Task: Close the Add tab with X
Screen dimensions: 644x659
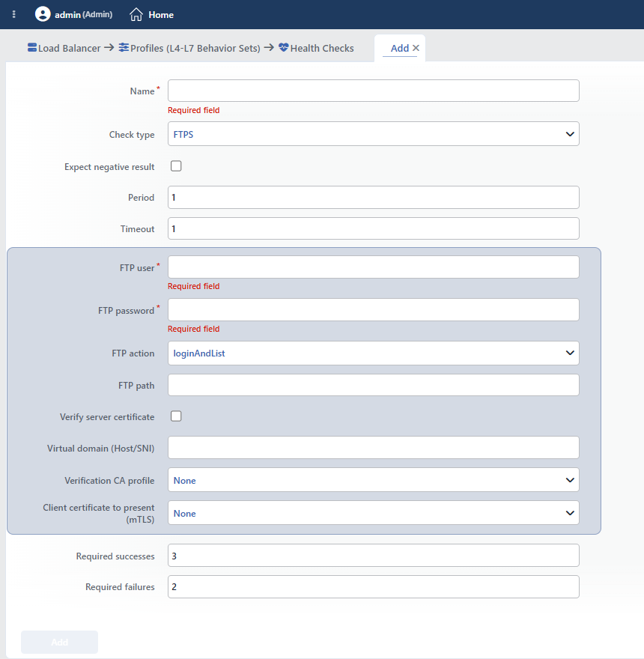Action: coord(416,48)
